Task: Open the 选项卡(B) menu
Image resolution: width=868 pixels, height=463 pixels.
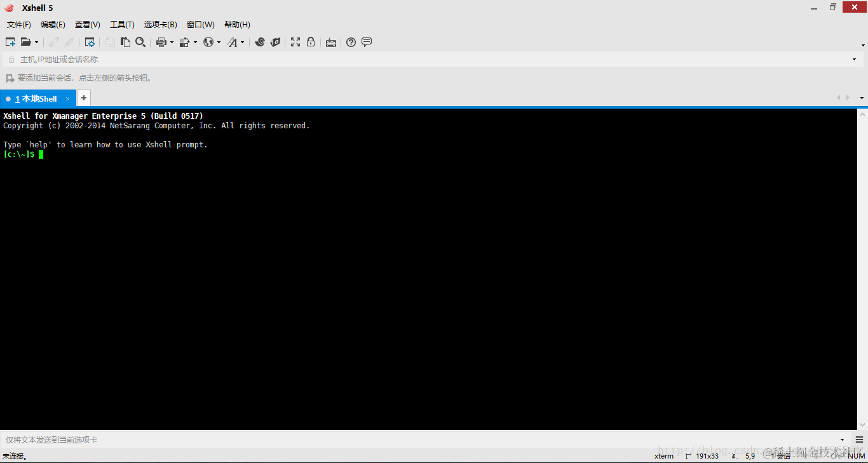Action: point(161,25)
